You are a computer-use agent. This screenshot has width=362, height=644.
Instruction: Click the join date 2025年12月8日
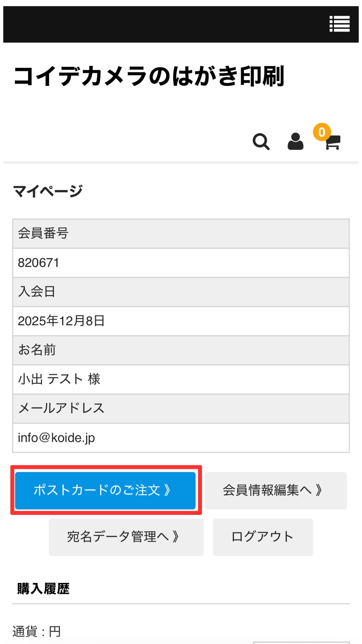61,321
